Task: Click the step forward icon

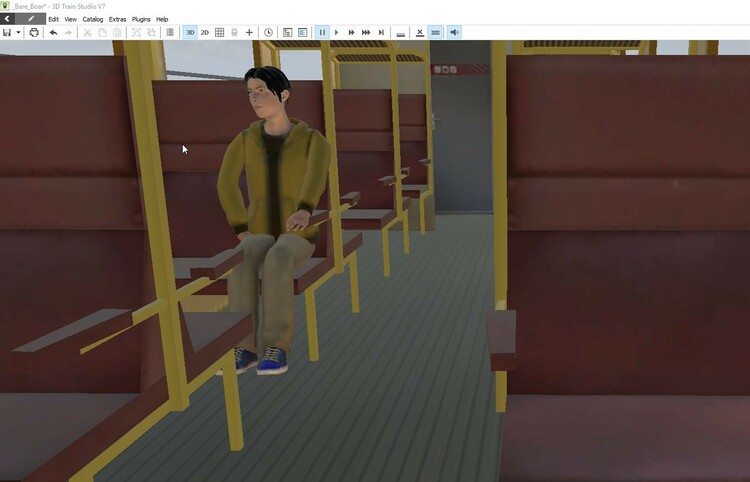Action: point(381,32)
